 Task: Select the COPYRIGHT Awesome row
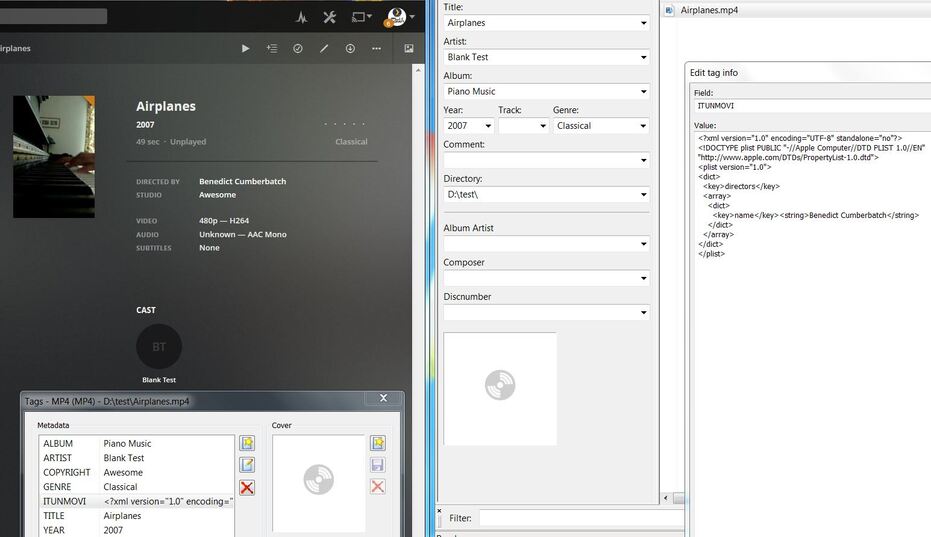point(137,472)
